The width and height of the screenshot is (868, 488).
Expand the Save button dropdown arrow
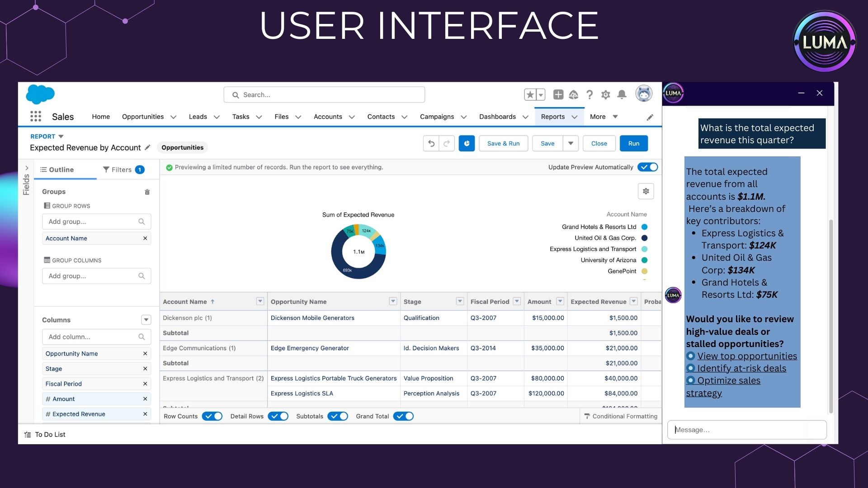pyautogui.click(x=571, y=143)
